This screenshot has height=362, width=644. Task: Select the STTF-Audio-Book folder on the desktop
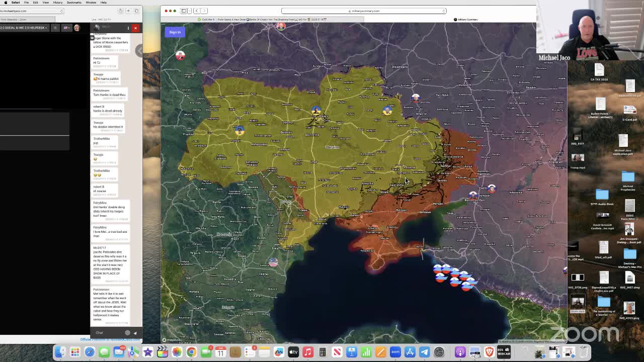[602, 197]
